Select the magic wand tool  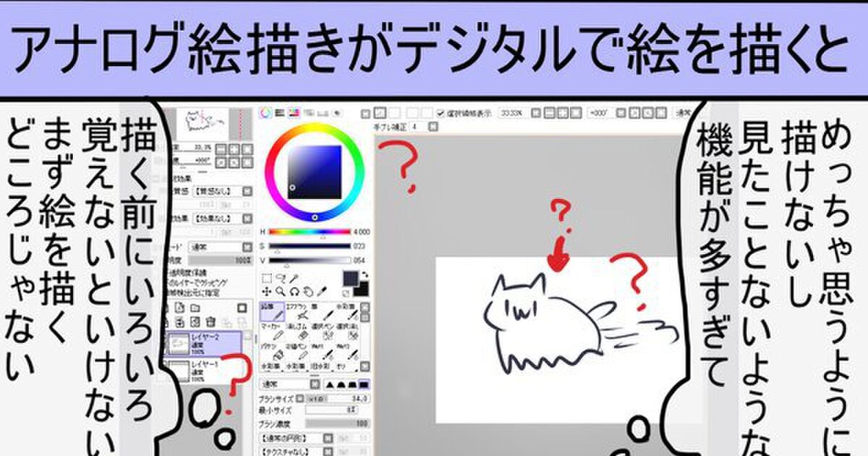click(294, 277)
